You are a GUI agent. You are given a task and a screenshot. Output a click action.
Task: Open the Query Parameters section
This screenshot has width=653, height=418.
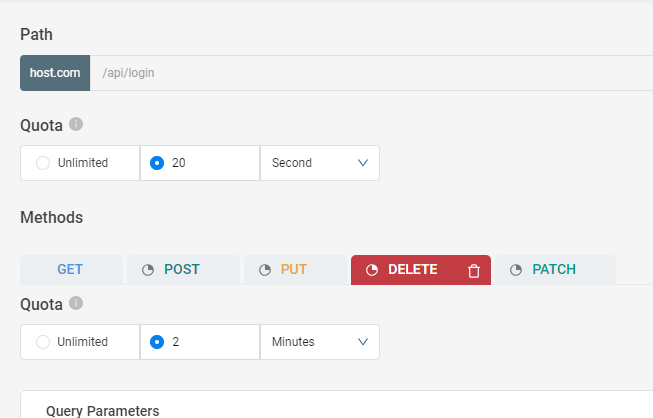coord(102,410)
